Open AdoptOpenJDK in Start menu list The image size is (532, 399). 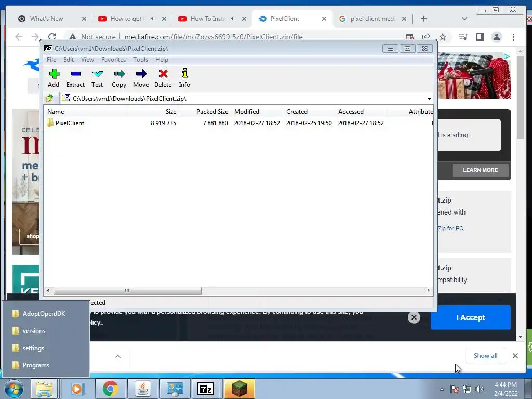point(46,314)
